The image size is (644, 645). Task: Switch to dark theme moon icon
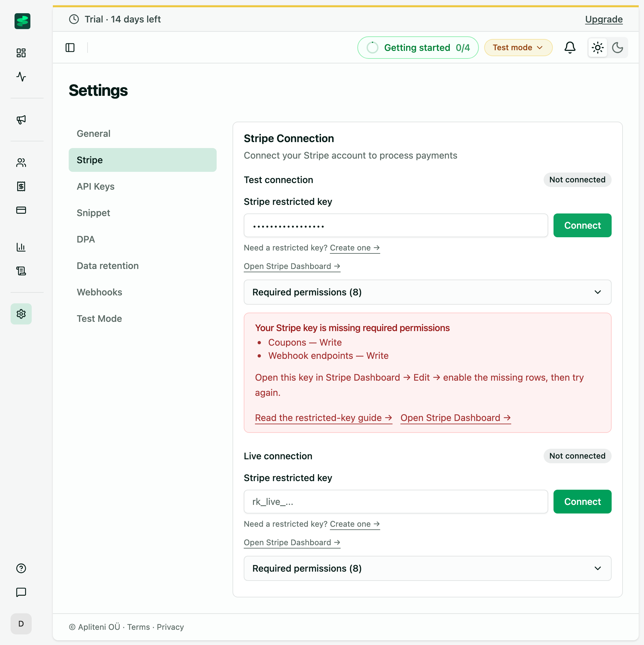pos(618,48)
